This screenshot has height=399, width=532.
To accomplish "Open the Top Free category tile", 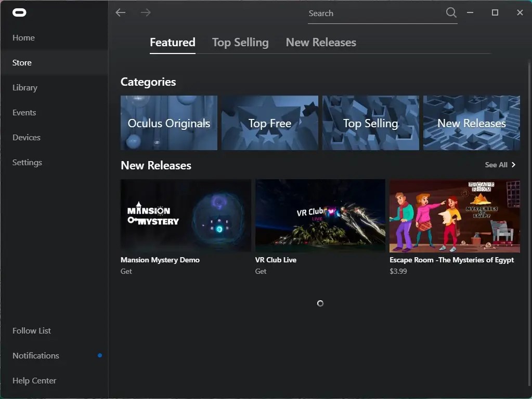I will [269, 123].
